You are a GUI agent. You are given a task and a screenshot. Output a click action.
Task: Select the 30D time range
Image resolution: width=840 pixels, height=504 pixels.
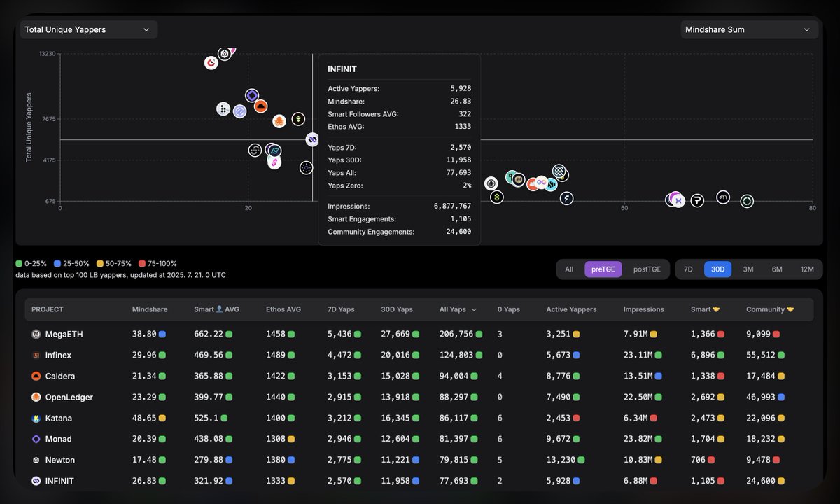tap(718, 269)
